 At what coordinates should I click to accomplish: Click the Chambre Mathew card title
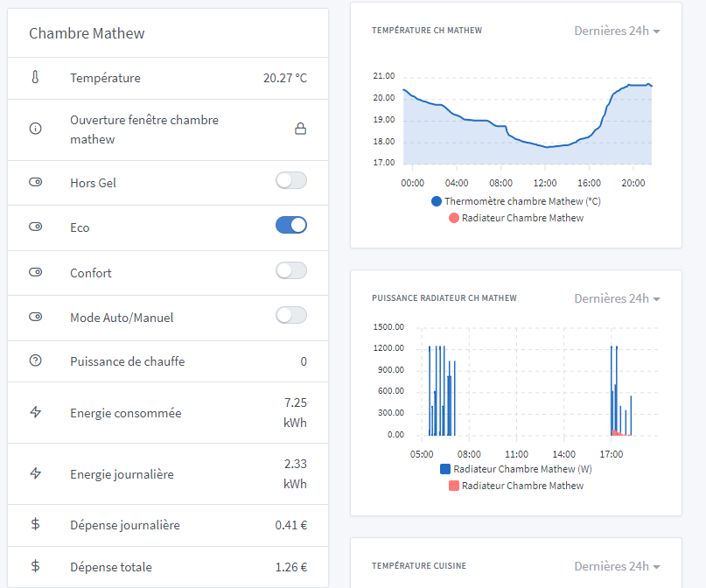point(87,33)
